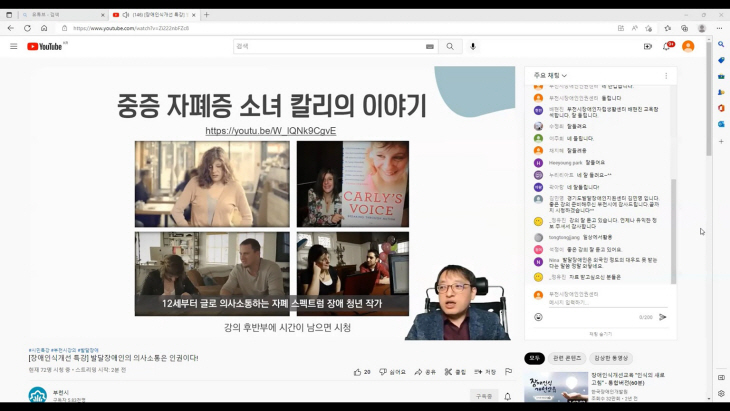Screen dimensions: 730x411
Task: Open Edge sidebar settings gear
Action: click(721, 393)
